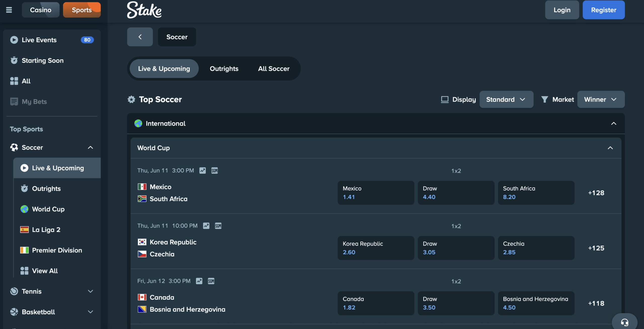Collapse the International section chevron
This screenshot has height=329, width=644.
click(x=614, y=123)
